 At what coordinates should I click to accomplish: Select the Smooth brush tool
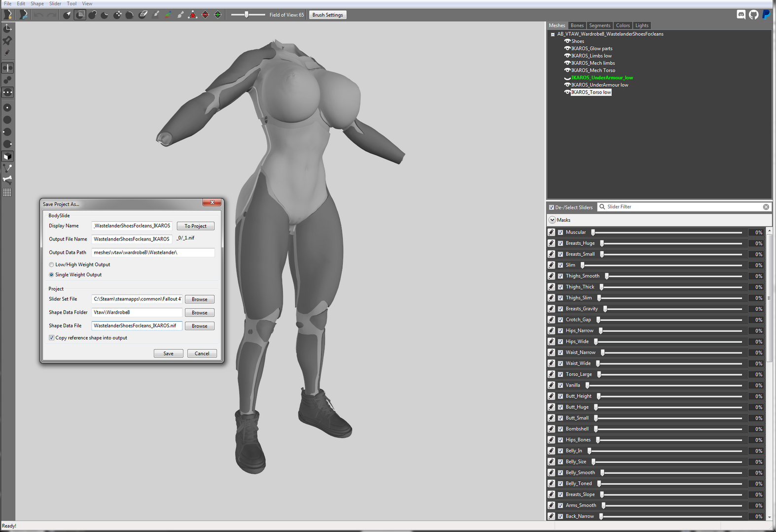pos(130,15)
